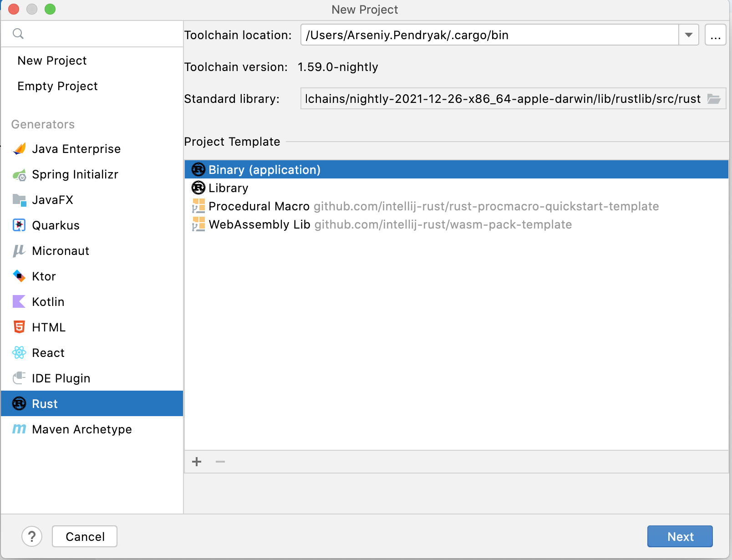
Task: Select the Rust generator entry
Action: click(92, 403)
